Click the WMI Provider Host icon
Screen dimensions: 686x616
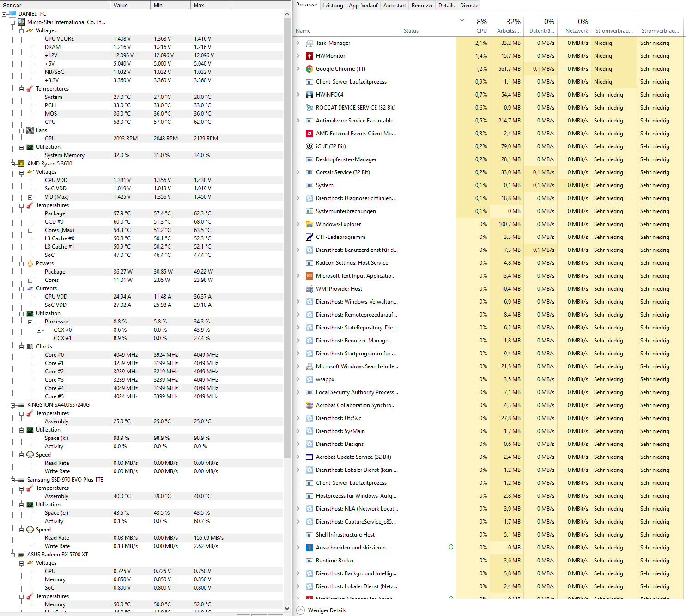310,289
